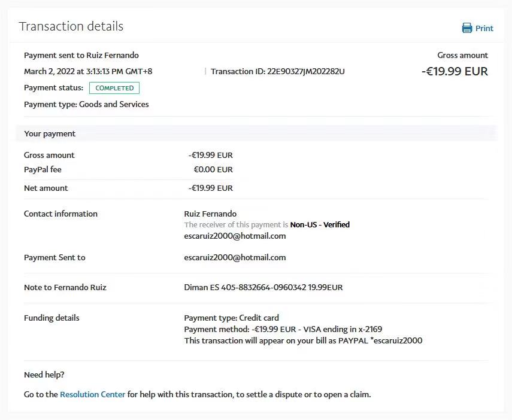Click the Your payment section header

(50, 133)
